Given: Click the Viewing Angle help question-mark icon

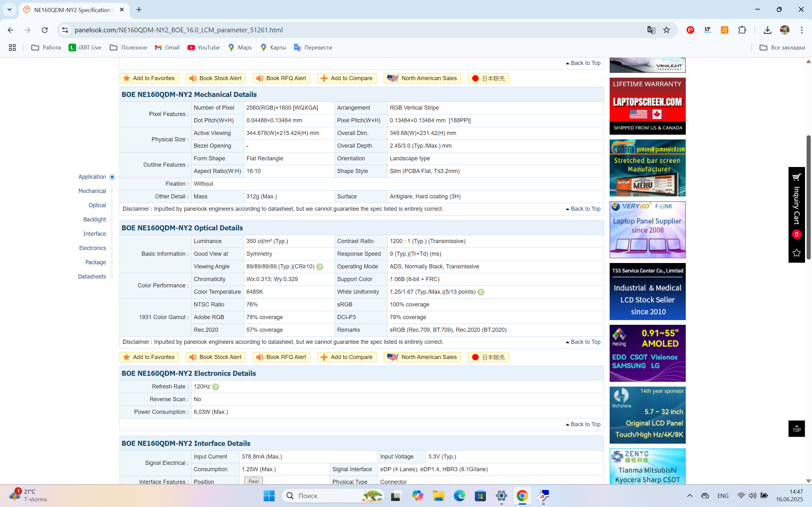Looking at the screenshot, I should point(320,267).
